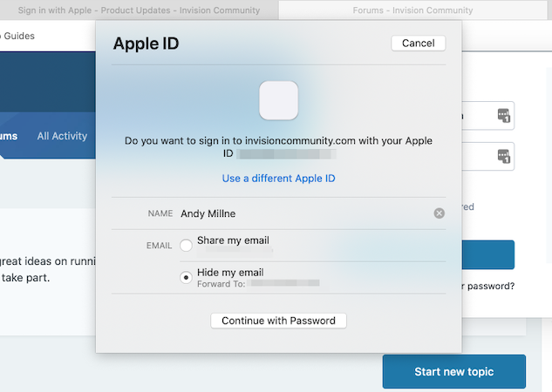The image size is (552, 392).
Task: Click password manager icon in first login field
Action: click(504, 115)
